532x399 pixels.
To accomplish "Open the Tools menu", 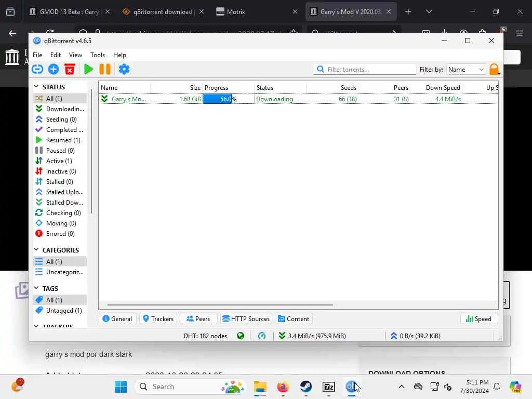I will click(x=97, y=55).
